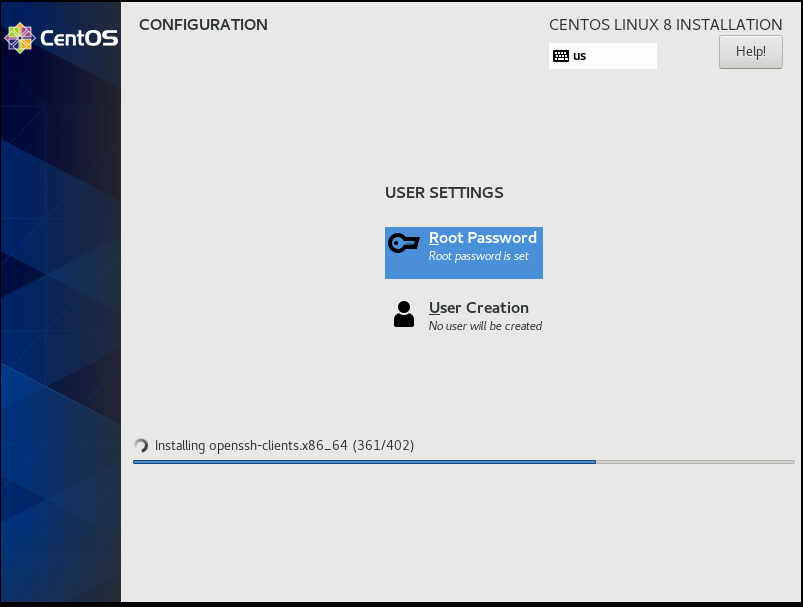Click the Root Password key icon
The image size is (803, 607).
[404, 243]
